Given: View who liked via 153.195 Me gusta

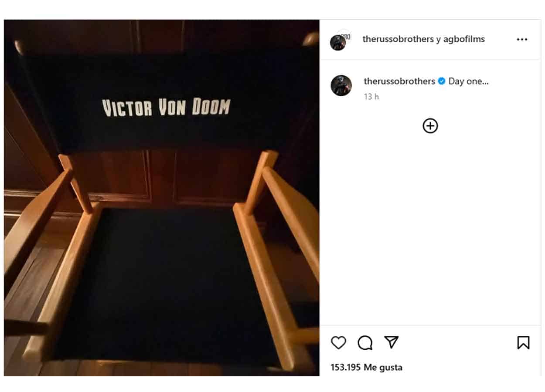Looking at the screenshot, I should (366, 367).
